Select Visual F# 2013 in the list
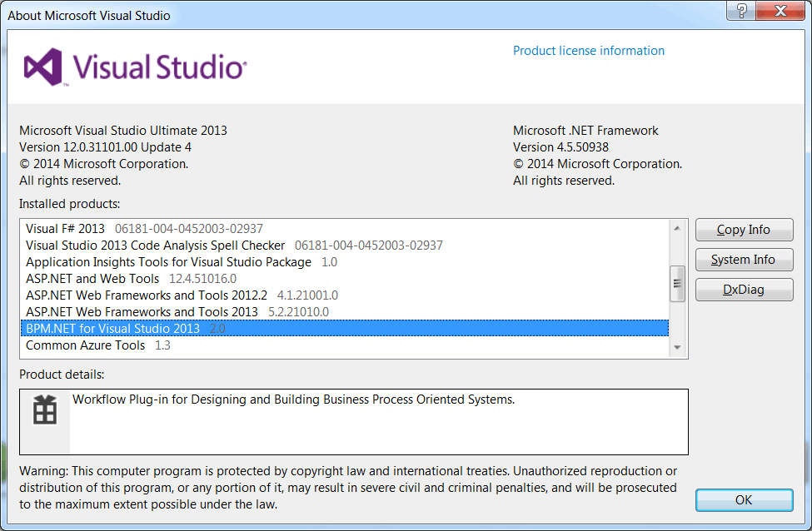 345,229
